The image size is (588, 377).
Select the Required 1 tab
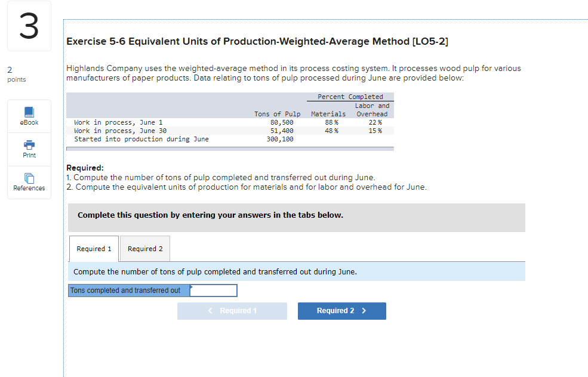pos(94,249)
